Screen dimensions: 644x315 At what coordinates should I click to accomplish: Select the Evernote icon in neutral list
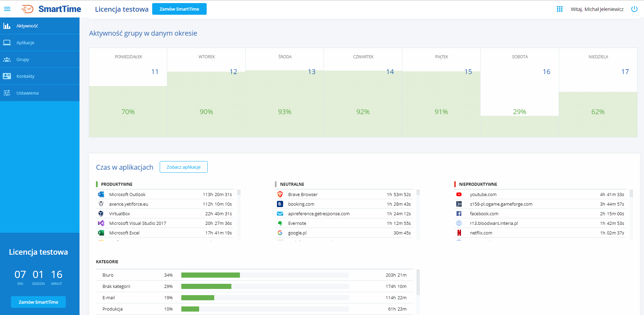[280, 223]
